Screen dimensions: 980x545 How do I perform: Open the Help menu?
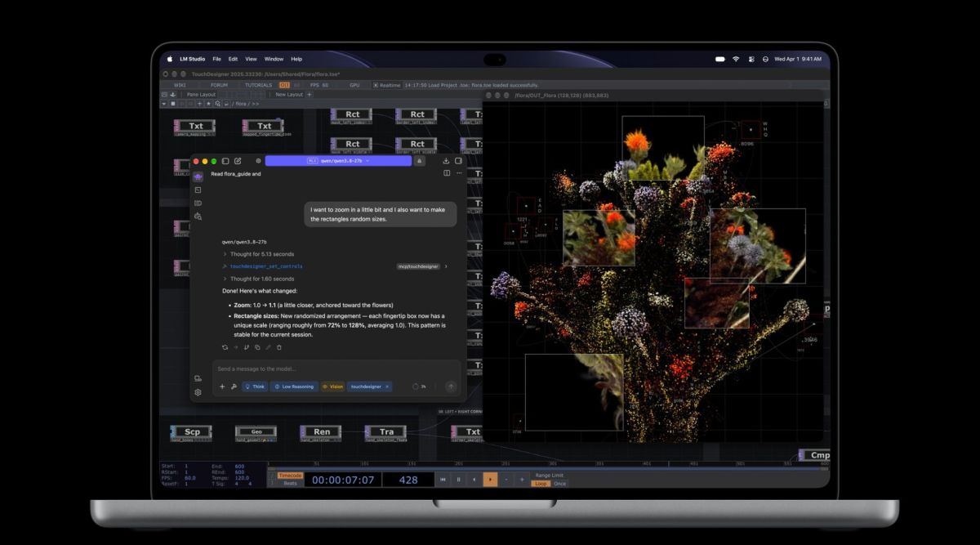[x=296, y=59]
